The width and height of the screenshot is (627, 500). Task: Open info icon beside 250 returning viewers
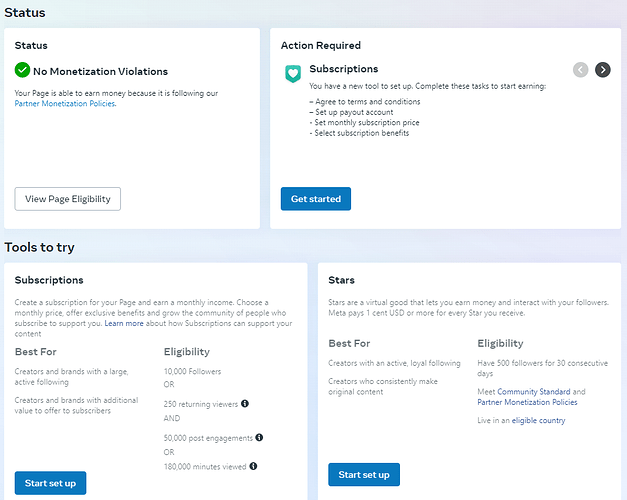[245, 404]
